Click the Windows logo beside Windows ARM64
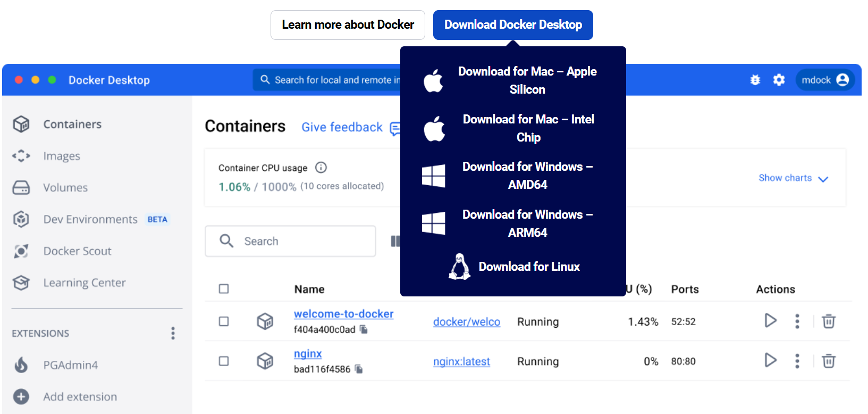This screenshot has height=414, width=868. click(x=434, y=223)
